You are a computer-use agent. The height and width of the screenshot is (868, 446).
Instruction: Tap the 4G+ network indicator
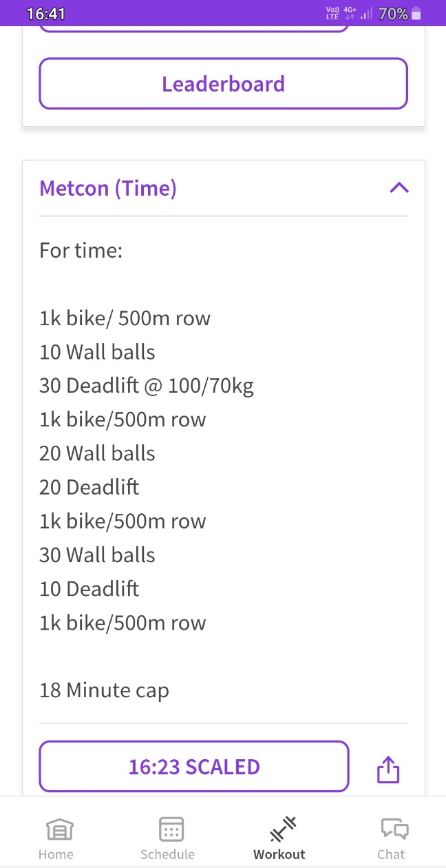350,13
